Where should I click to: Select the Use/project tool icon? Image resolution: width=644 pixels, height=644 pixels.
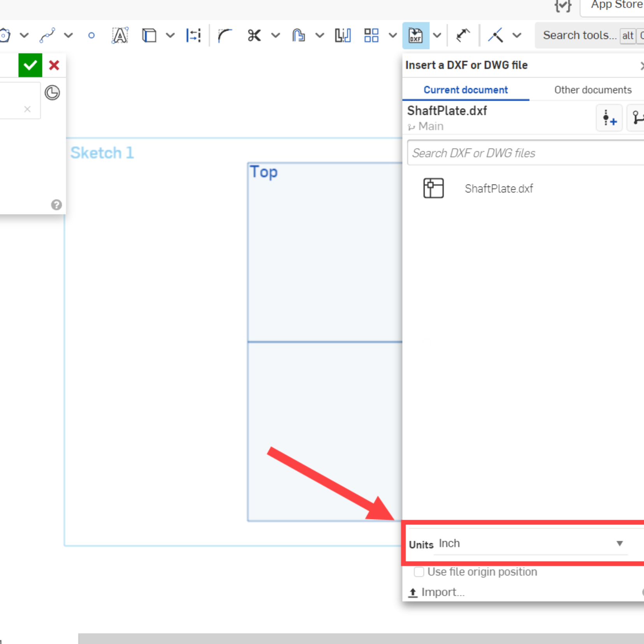coord(149,35)
